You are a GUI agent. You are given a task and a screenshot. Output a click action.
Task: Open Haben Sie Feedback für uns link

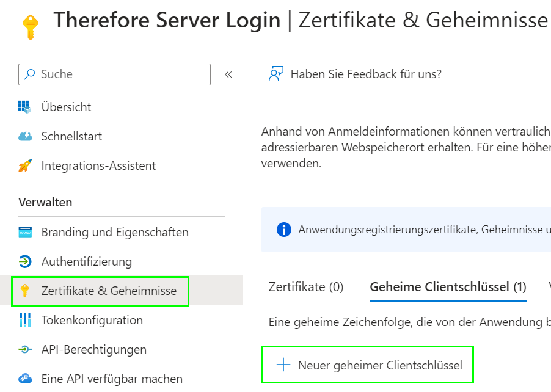(x=366, y=74)
